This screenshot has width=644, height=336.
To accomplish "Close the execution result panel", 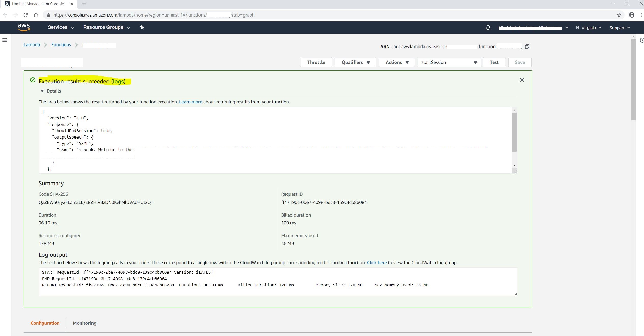I will [x=522, y=80].
